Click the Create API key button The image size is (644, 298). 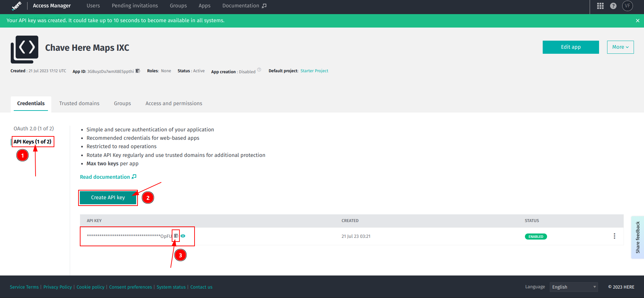point(108,198)
